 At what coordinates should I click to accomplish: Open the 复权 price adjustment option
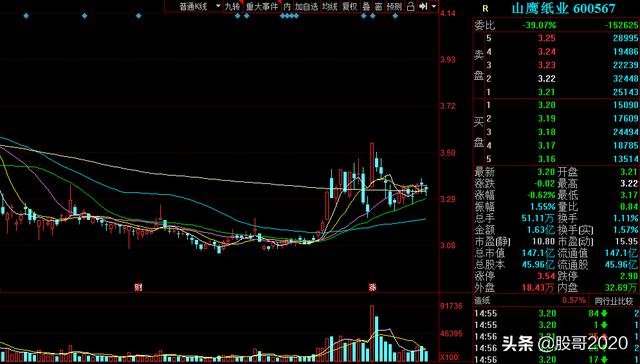click(350, 6)
